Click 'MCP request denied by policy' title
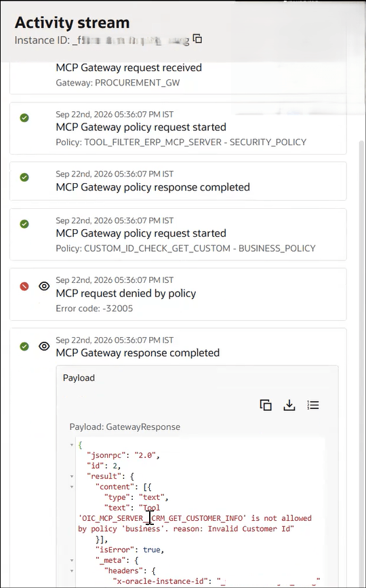 [x=126, y=293]
